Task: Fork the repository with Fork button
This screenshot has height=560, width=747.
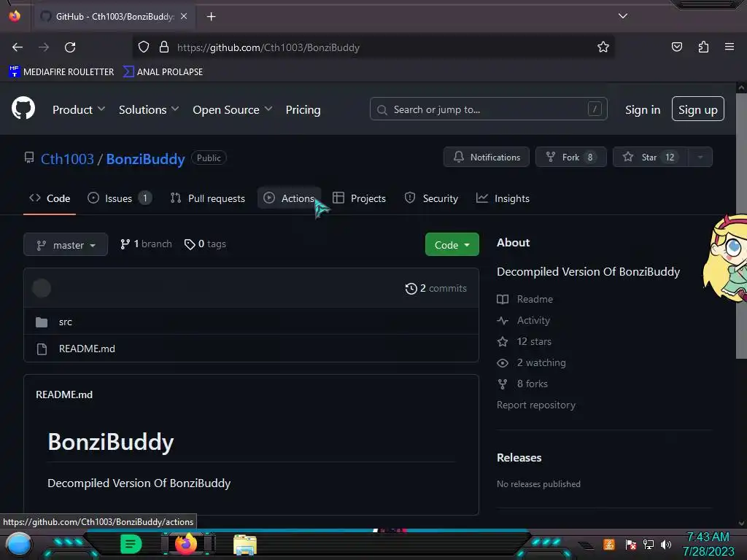Action: [570, 157]
